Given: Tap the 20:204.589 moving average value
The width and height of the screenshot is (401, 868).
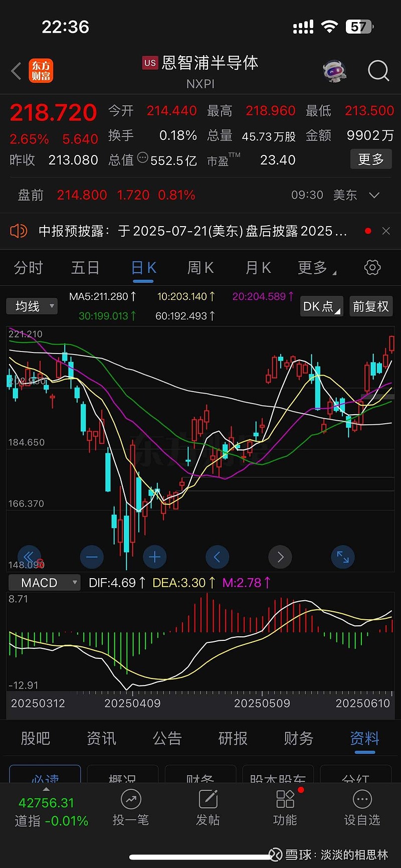Looking at the screenshot, I should (x=263, y=296).
